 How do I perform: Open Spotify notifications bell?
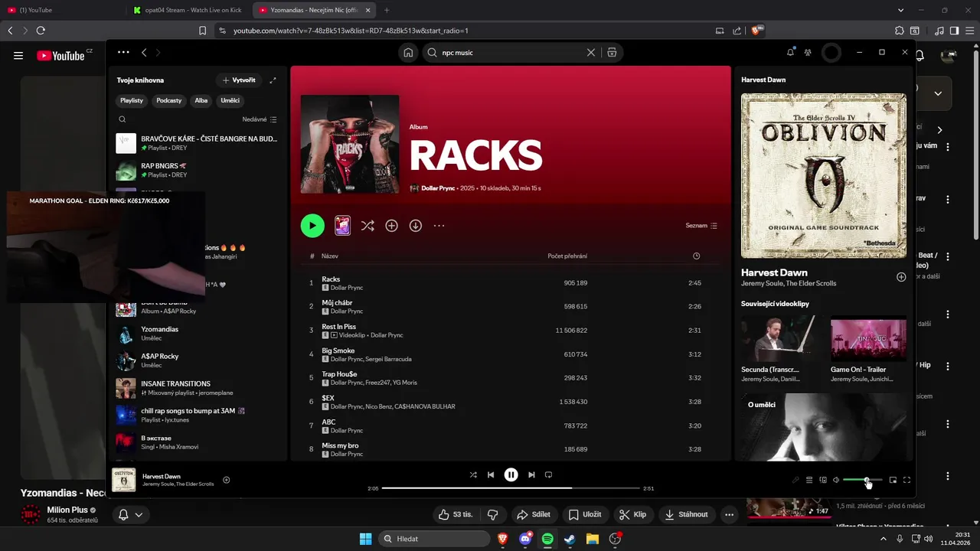[790, 53]
